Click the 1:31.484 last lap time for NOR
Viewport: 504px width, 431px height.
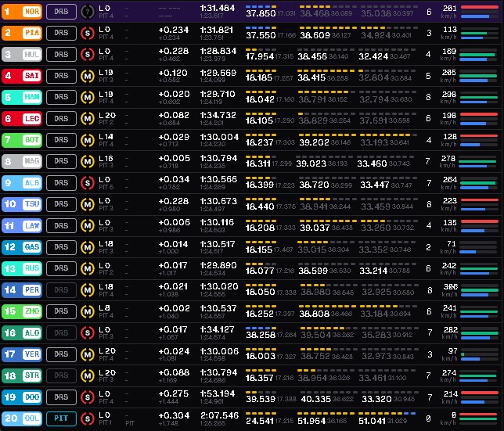(x=218, y=8)
